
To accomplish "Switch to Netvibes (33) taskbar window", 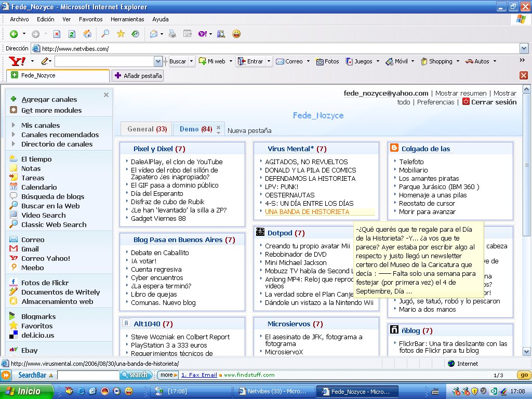I will click(x=273, y=392).
